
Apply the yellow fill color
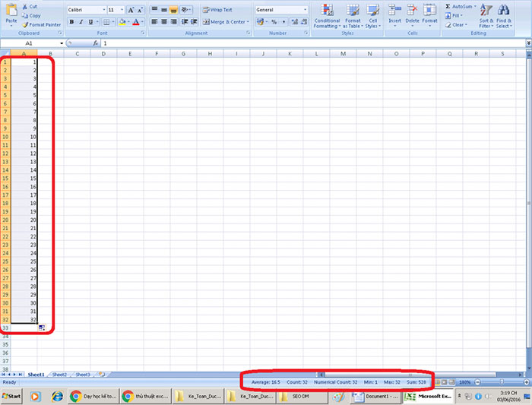coord(122,22)
